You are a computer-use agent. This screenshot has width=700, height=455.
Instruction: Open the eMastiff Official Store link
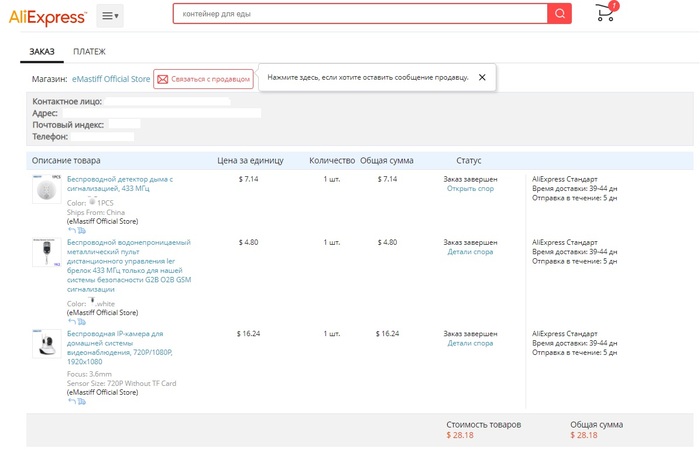111,78
